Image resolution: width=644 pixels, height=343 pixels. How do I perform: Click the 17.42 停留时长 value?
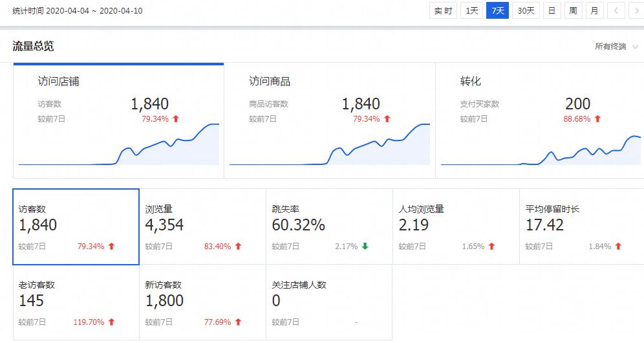coord(544,225)
